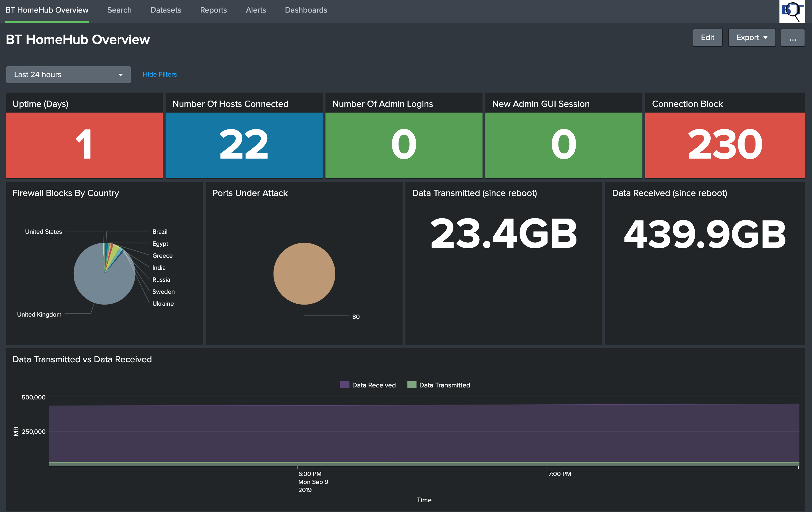Select the Brazil pie label
The image size is (812, 512).
click(x=160, y=231)
